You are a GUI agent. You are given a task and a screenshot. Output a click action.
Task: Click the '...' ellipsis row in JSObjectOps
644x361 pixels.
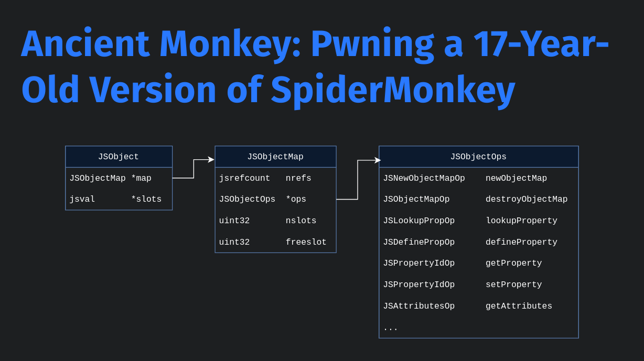point(390,329)
